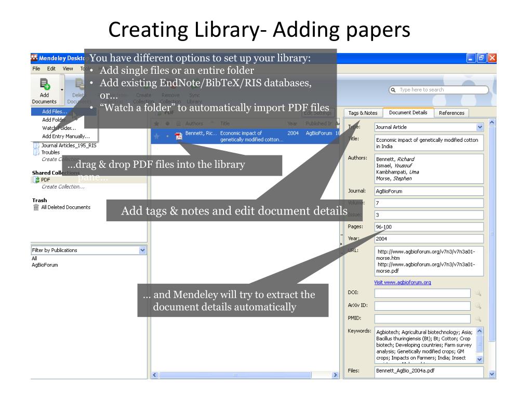Click the trash can icon

[36, 207]
